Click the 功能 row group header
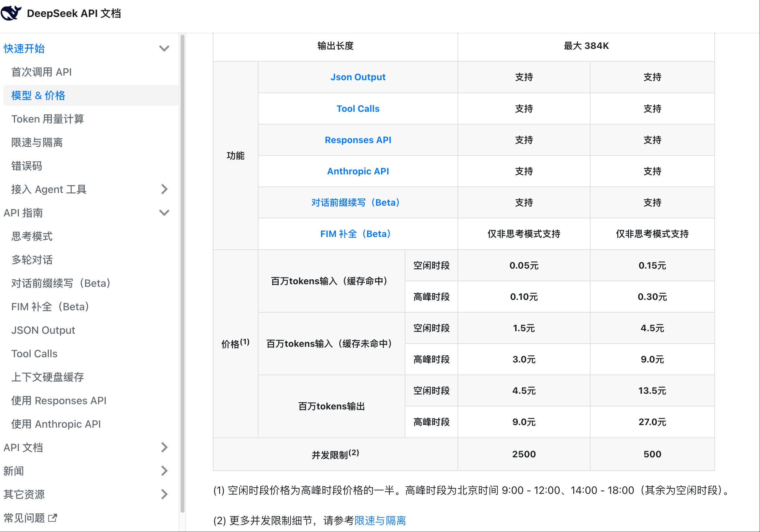 [235, 155]
